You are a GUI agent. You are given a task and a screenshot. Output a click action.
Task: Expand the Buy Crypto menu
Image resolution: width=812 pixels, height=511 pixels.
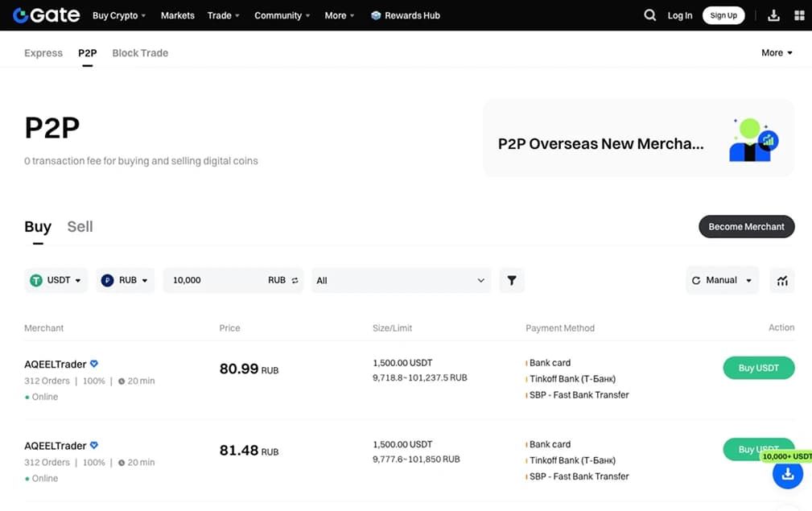coord(119,15)
